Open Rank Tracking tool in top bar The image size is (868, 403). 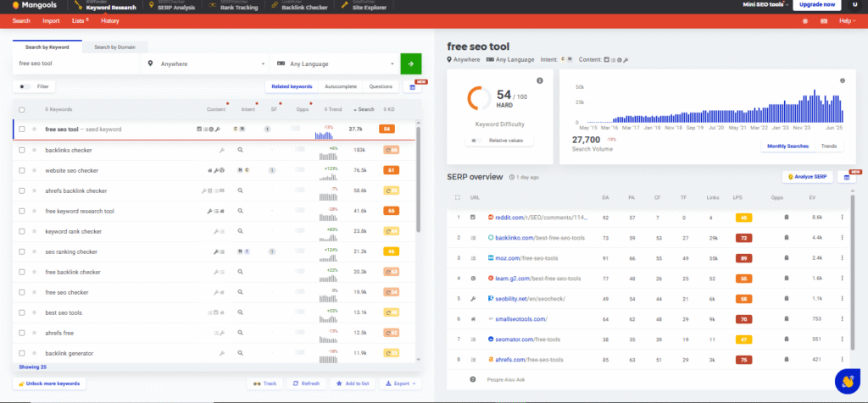pos(234,6)
